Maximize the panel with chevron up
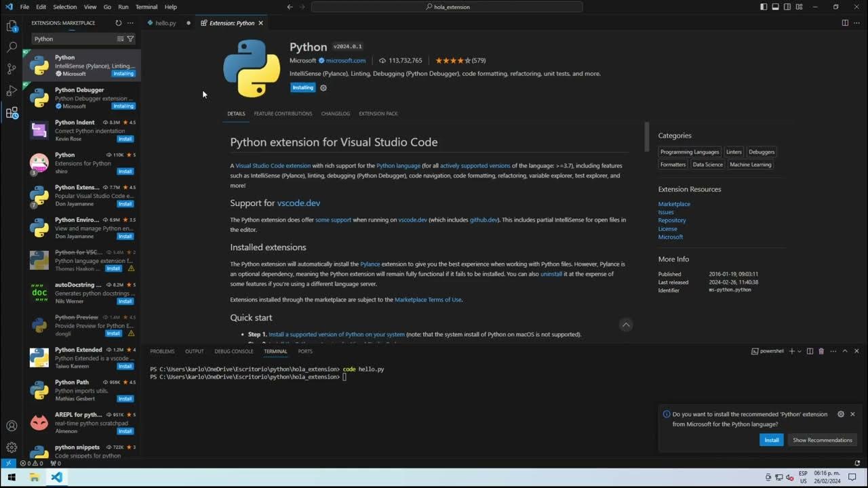This screenshot has height=488, width=868. [845, 351]
